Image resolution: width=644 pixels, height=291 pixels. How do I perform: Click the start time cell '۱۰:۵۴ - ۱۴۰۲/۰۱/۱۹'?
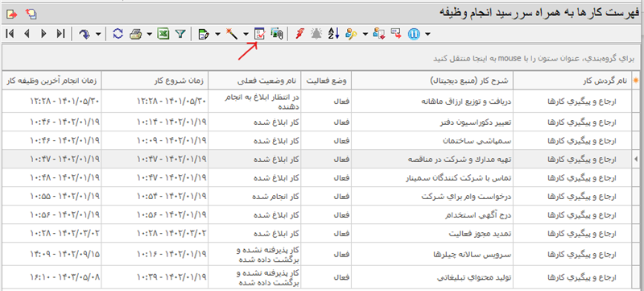(x=155, y=196)
